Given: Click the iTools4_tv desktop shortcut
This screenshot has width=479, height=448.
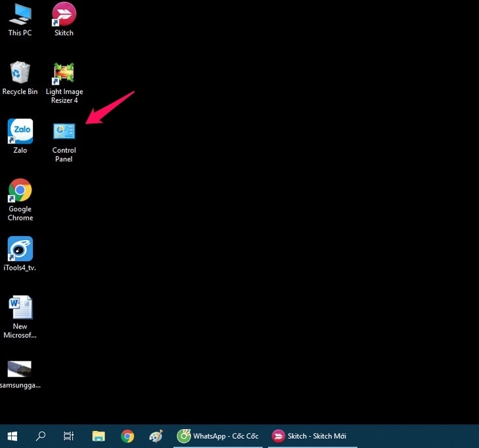Looking at the screenshot, I should 20,249.
